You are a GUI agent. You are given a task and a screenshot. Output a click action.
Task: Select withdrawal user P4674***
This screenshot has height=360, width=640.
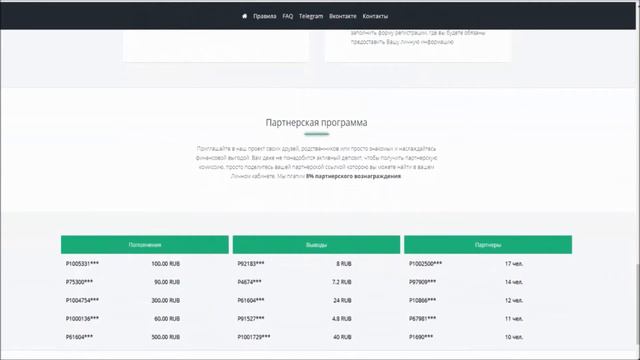249,282
